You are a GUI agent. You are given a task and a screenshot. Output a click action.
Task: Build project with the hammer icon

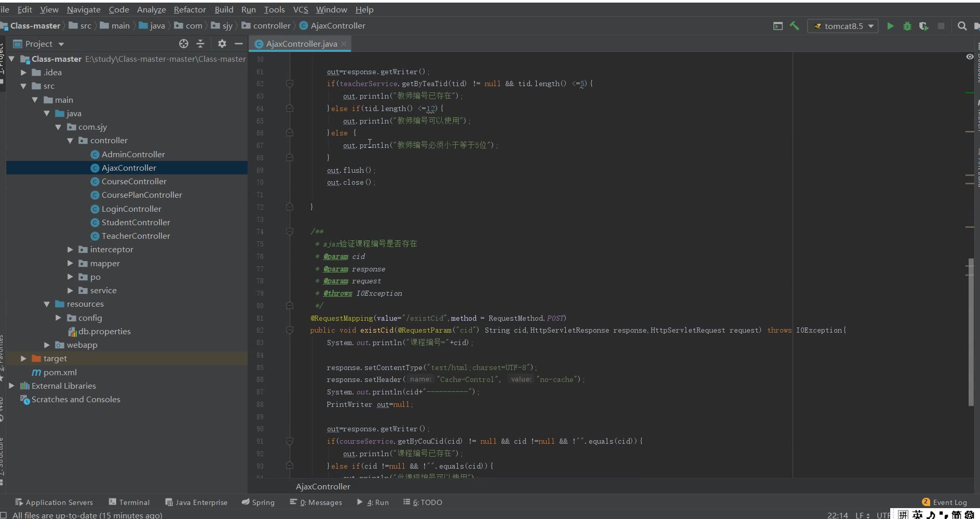pyautogui.click(x=794, y=26)
